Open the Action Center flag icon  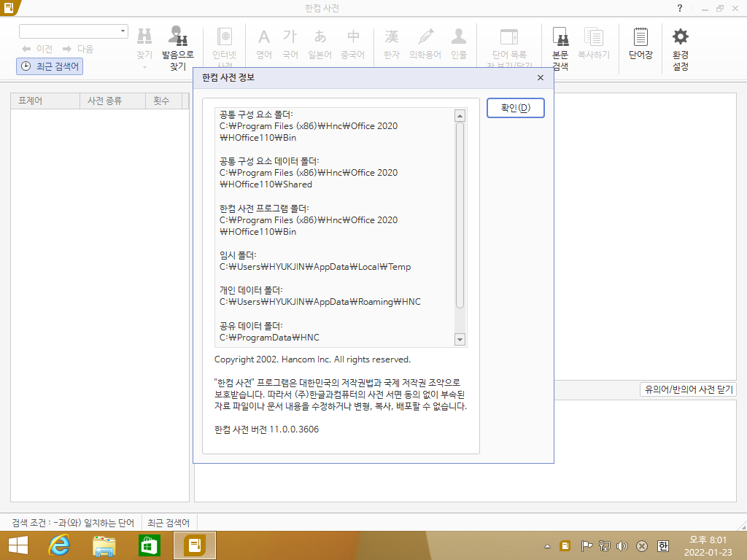coord(587,545)
